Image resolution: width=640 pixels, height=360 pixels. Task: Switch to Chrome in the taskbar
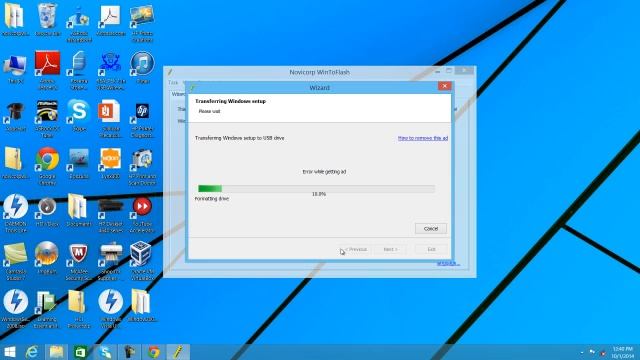click(153, 352)
